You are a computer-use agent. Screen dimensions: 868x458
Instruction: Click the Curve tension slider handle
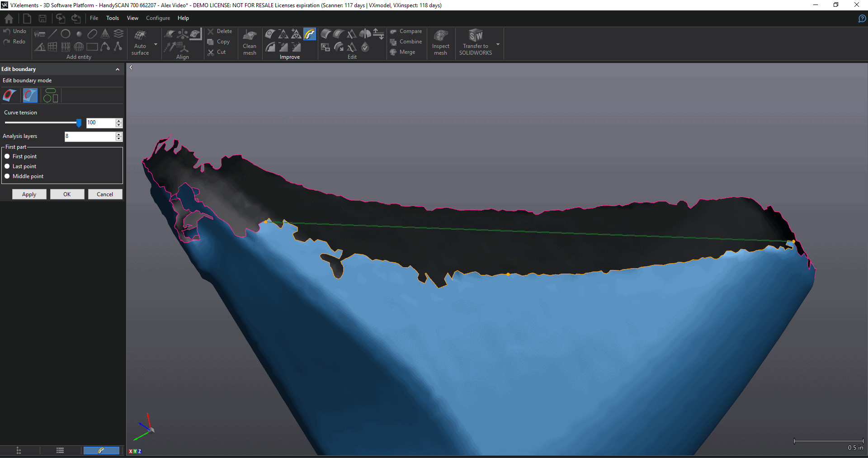point(79,123)
